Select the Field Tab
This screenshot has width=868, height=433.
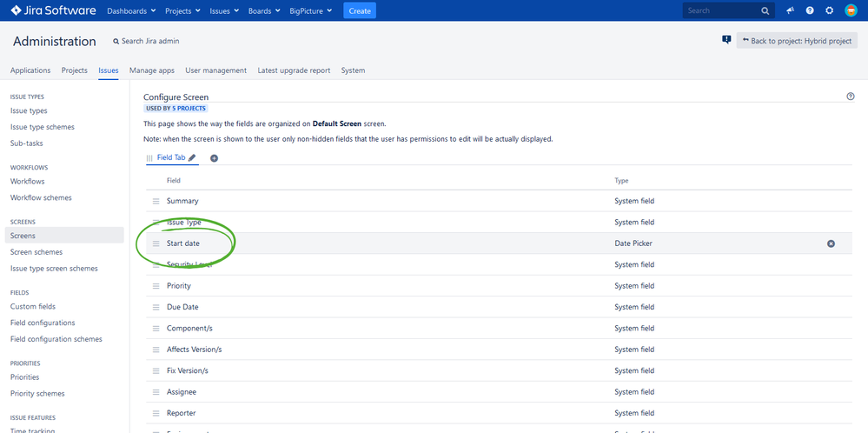tap(171, 157)
